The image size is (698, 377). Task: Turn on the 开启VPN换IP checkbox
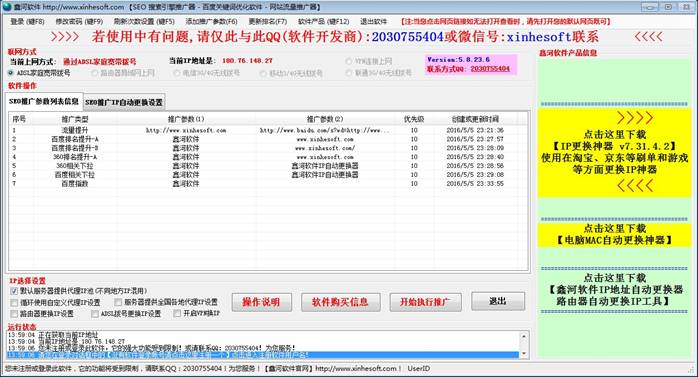177,314
